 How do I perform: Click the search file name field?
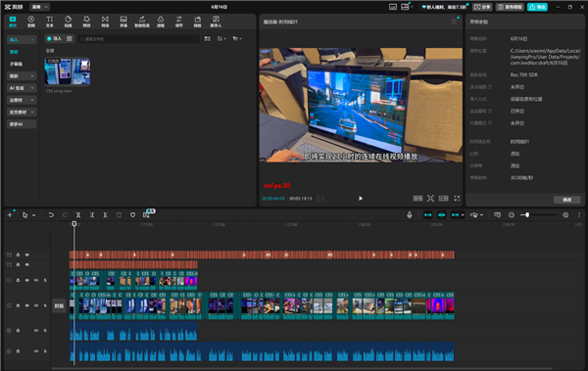coord(139,38)
